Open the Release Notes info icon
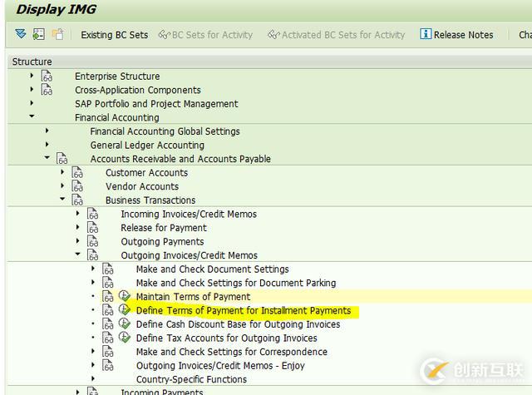 click(x=426, y=34)
